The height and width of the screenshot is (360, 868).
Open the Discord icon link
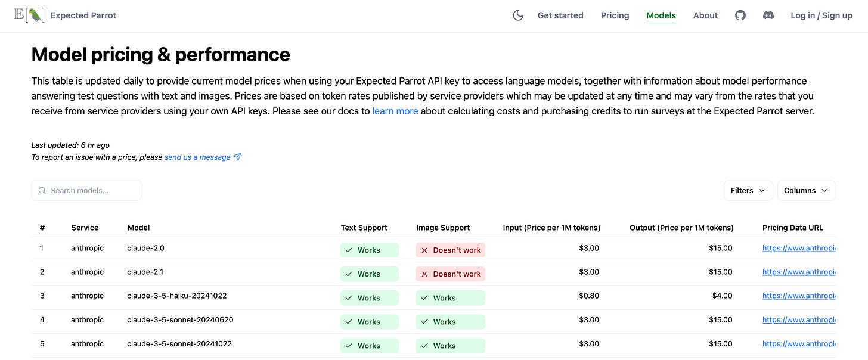click(x=768, y=15)
